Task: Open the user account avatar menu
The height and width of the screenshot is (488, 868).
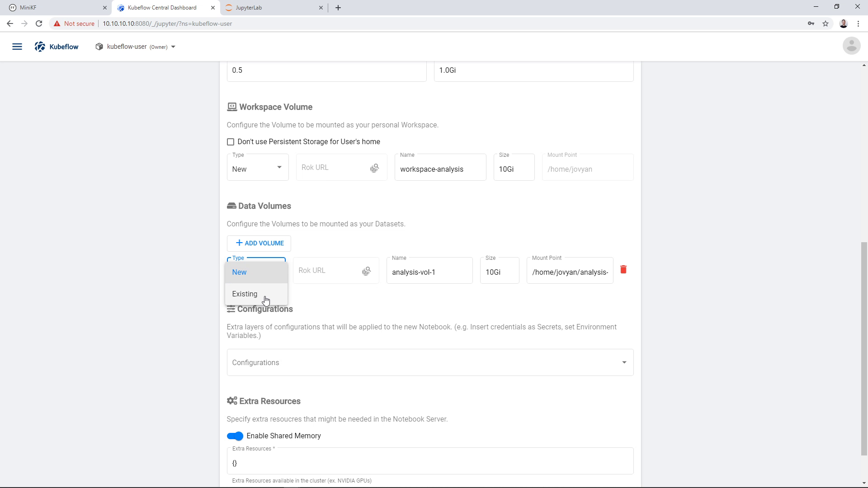Action: coord(851,46)
